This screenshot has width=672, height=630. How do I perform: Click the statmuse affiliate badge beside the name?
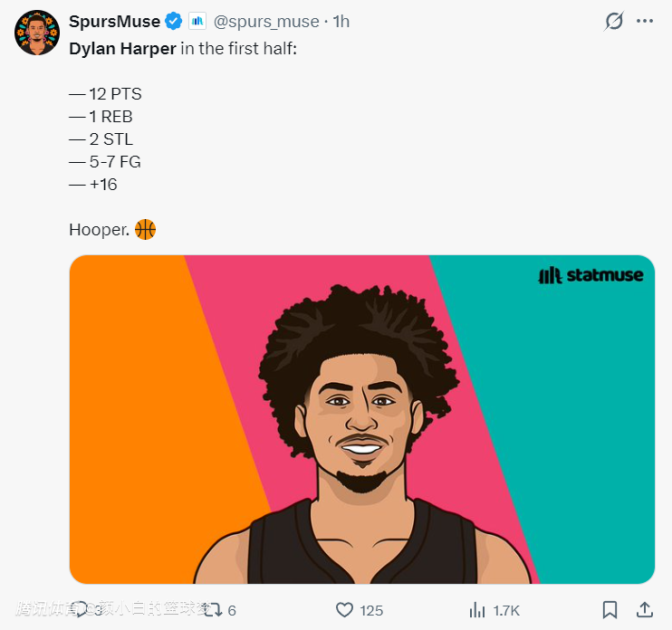[197, 21]
